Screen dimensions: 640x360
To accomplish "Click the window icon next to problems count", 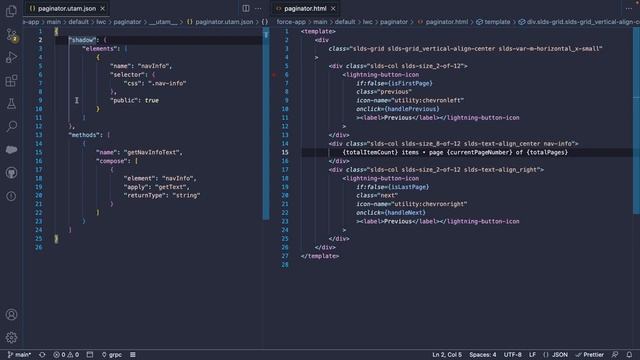I will click(x=90, y=355).
